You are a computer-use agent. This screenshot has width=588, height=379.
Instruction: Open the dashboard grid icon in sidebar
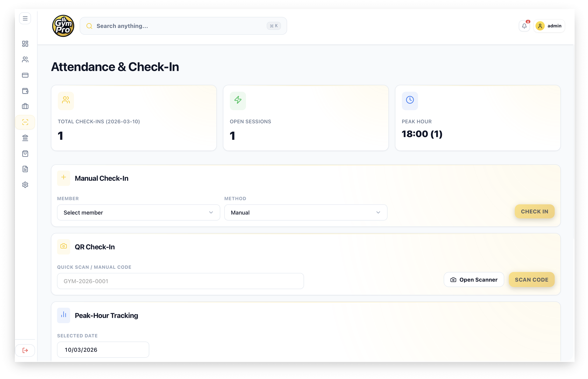click(x=25, y=44)
